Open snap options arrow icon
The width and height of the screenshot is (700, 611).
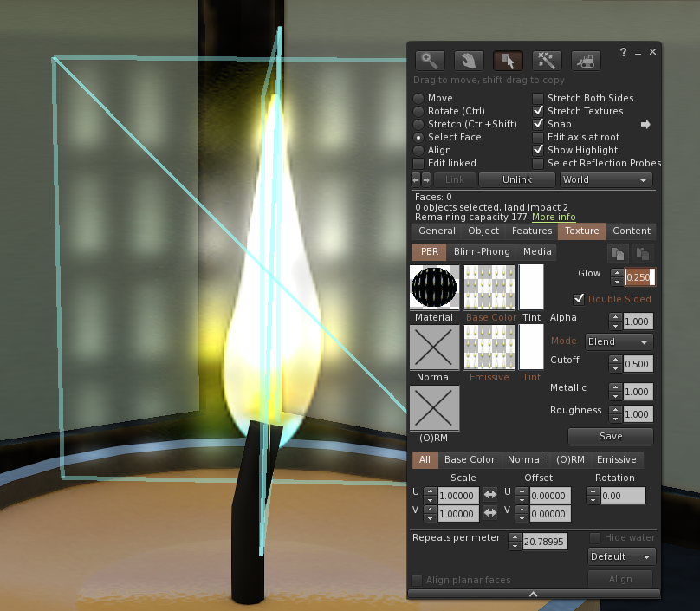[645, 124]
